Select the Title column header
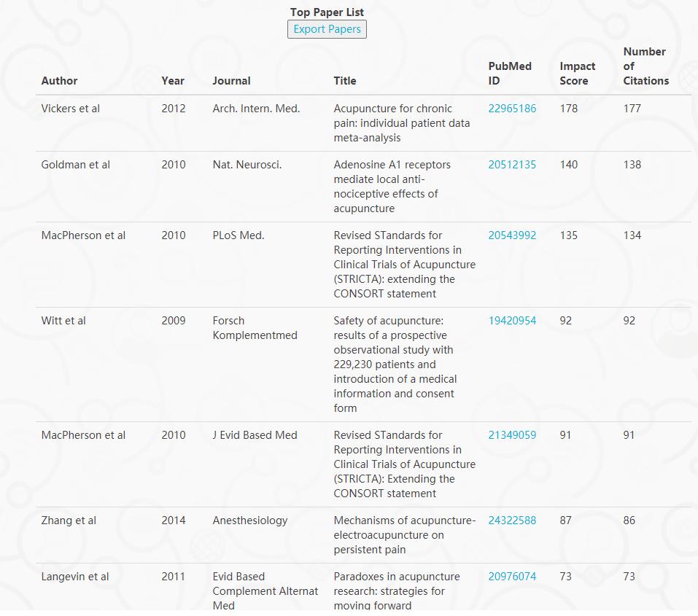The height and width of the screenshot is (616, 698). (345, 81)
